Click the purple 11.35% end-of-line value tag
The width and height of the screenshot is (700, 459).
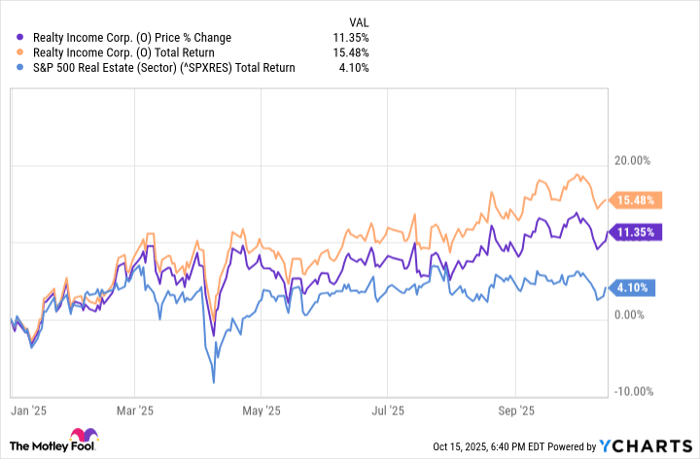[x=634, y=233]
